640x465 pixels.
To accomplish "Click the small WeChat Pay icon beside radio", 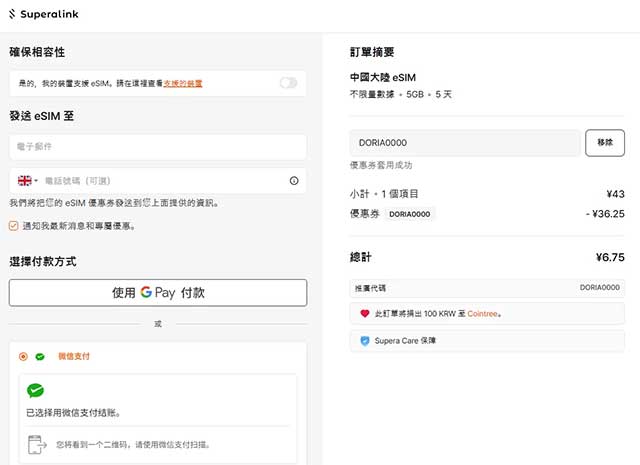I will click(40, 356).
